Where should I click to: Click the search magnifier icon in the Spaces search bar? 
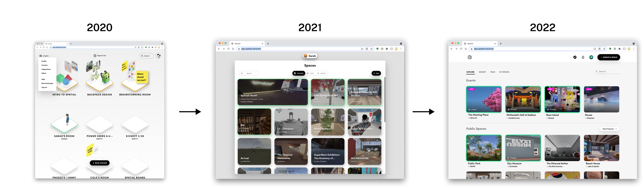(242, 73)
